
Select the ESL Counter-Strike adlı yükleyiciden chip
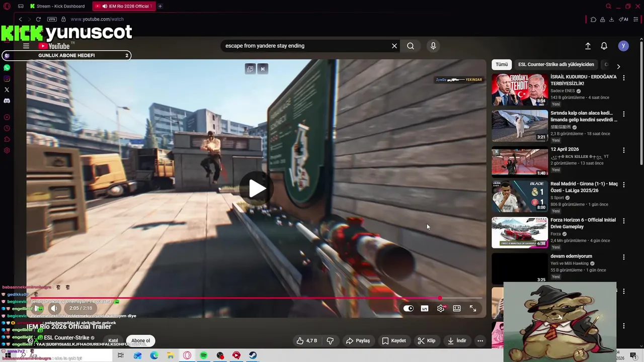point(556,64)
